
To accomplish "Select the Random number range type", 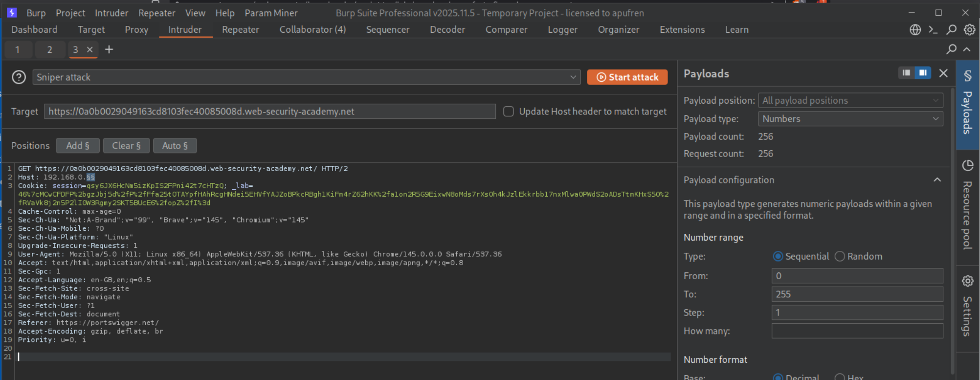I will [x=840, y=256].
